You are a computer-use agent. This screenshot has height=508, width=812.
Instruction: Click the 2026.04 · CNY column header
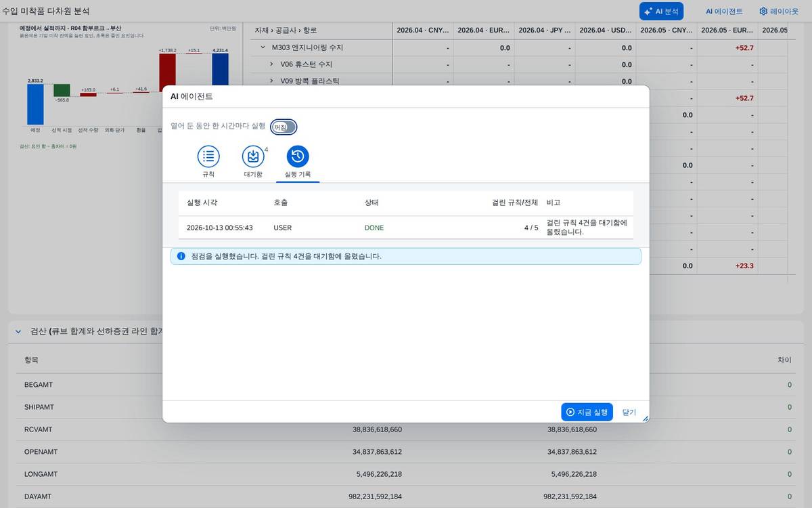click(x=423, y=30)
